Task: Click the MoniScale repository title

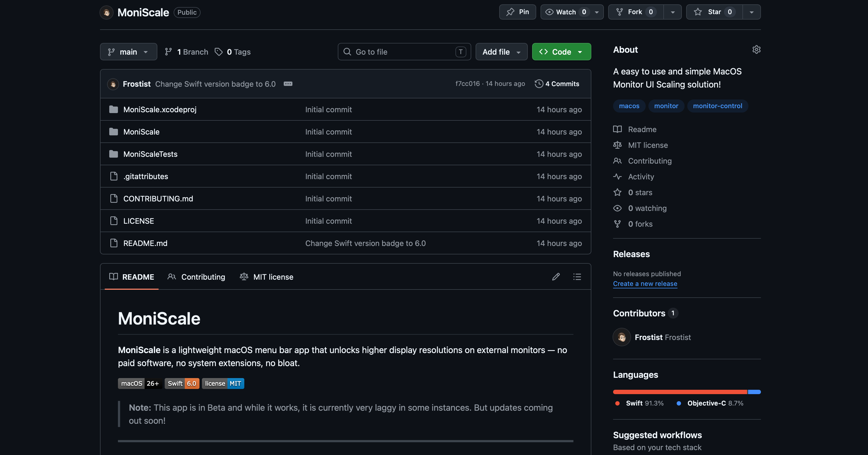Action: click(143, 13)
